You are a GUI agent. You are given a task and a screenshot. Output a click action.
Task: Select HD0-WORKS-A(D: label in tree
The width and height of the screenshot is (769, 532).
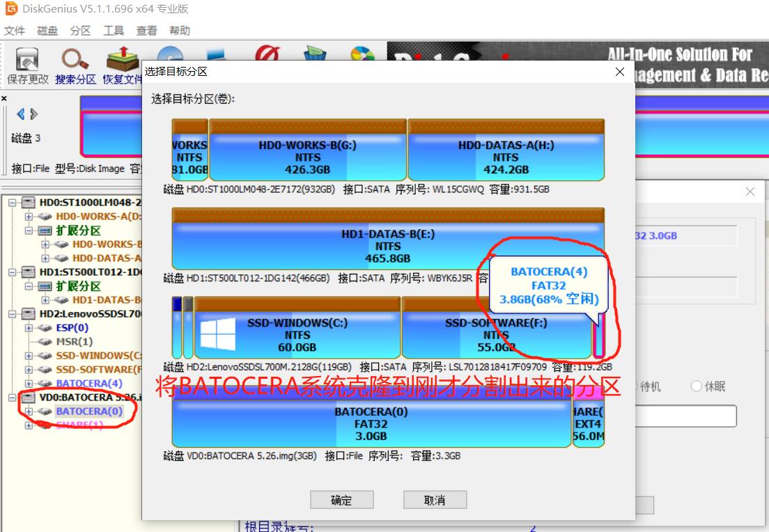99,217
